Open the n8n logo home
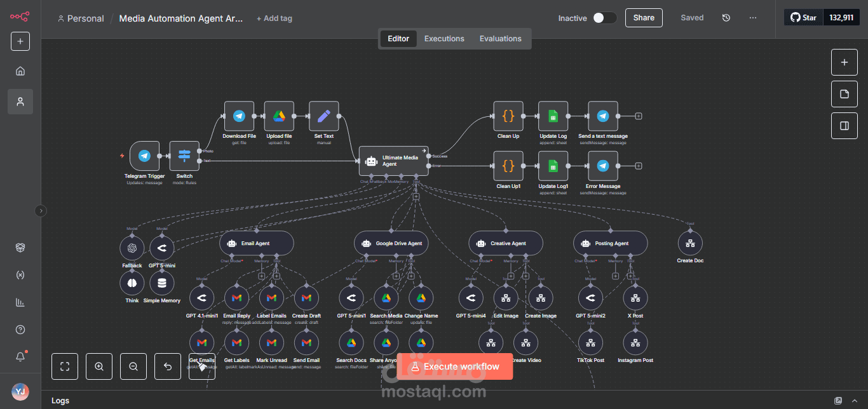Image resolution: width=868 pixels, height=409 pixels. [x=20, y=17]
